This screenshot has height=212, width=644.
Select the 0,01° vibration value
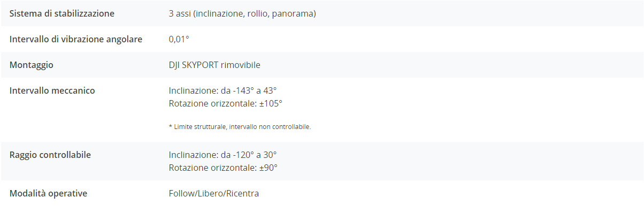click(x=179, y=39)
